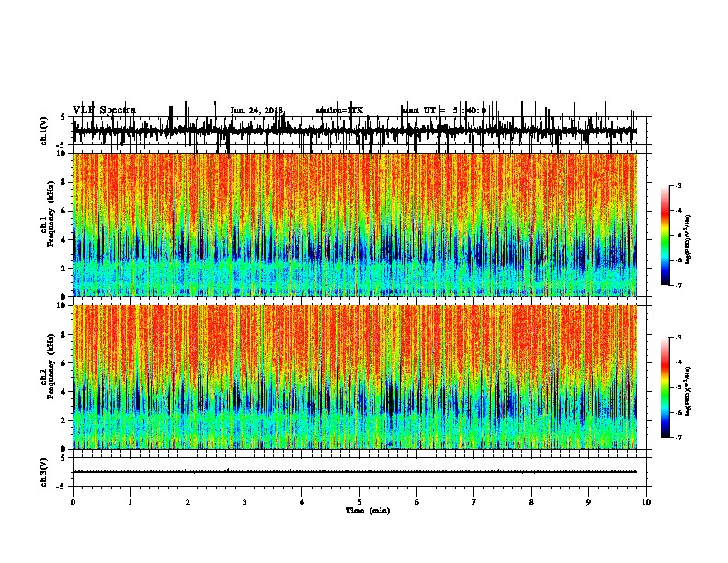Click the "4" kHz tick of ch.2 spectrogram
Image resolution: width=728 pixels, height=563 pixels.
point(64,392)
